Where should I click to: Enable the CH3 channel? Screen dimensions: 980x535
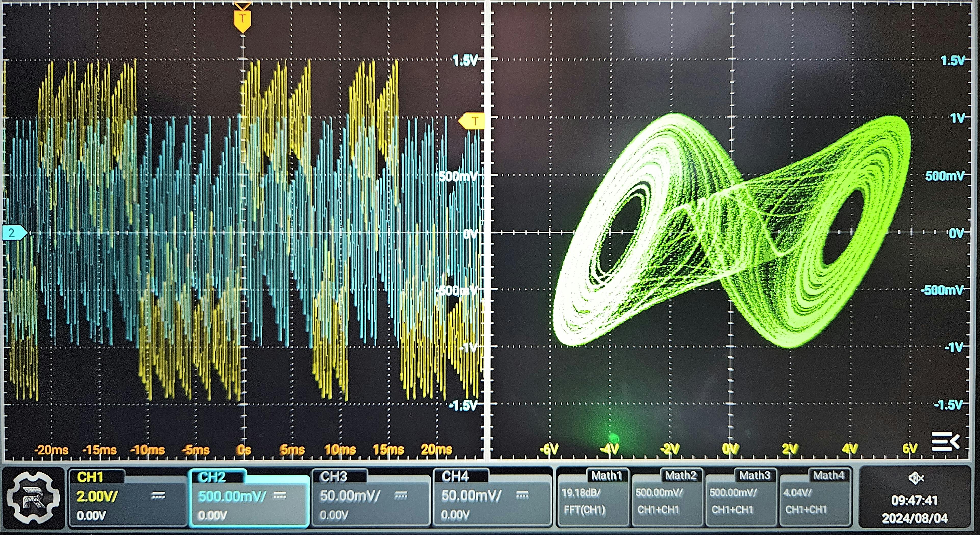point(334,477)
